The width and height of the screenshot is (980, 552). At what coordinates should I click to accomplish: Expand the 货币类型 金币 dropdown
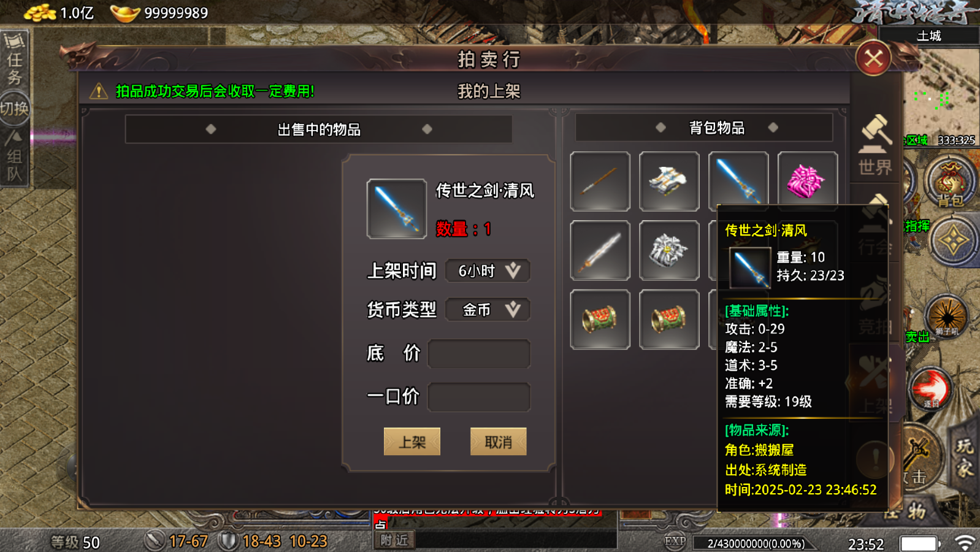click(x=488, y=310)
